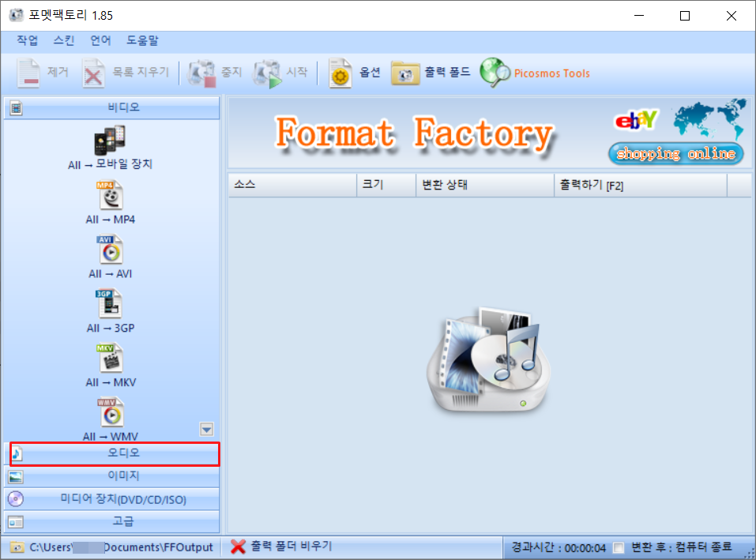The width and height of the screenshot is (756, 560).
Task: Click the folder icon beside output path
Action: 17,547
